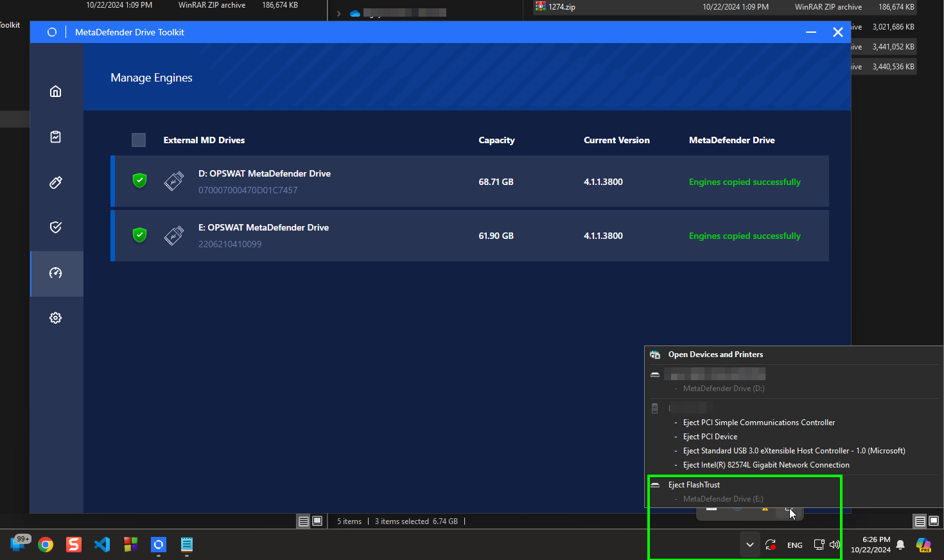The width and height of the screenshot is (944, 560).
Task: Select Eject PCI Simple Communications Controller
Action: [759, 423]
